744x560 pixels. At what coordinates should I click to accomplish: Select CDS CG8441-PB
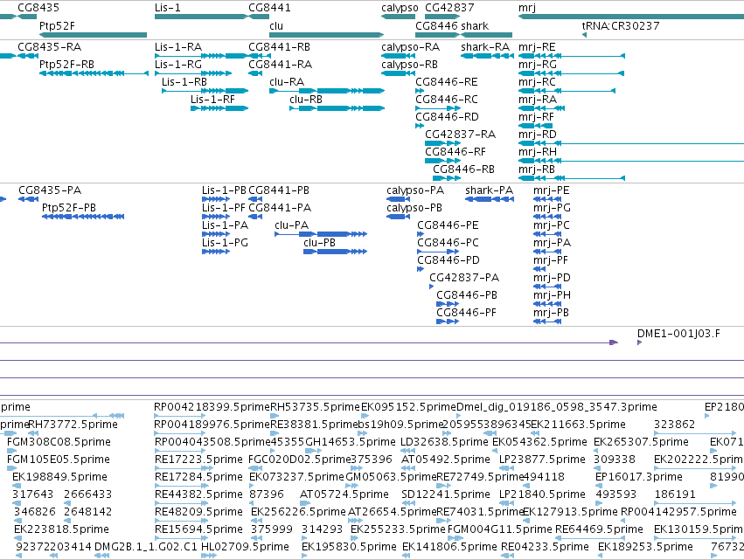[x=255, y=199]
